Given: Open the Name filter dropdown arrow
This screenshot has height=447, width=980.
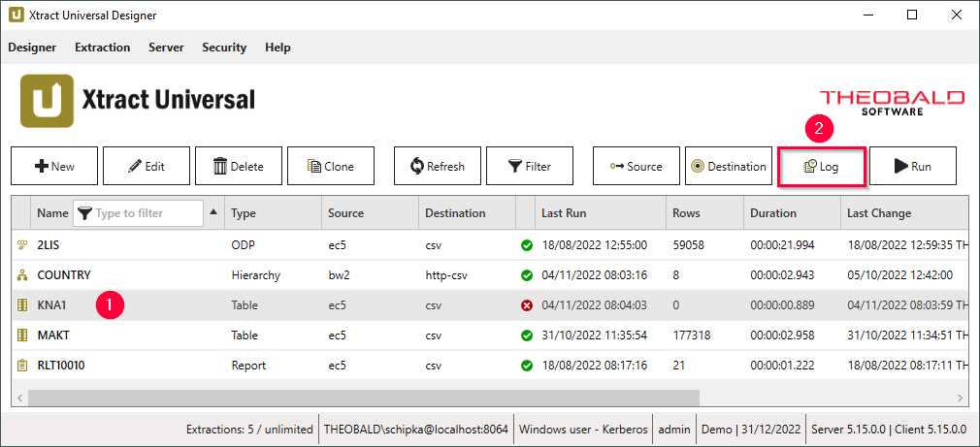Looking at the screenshot, I should point(213,213).
